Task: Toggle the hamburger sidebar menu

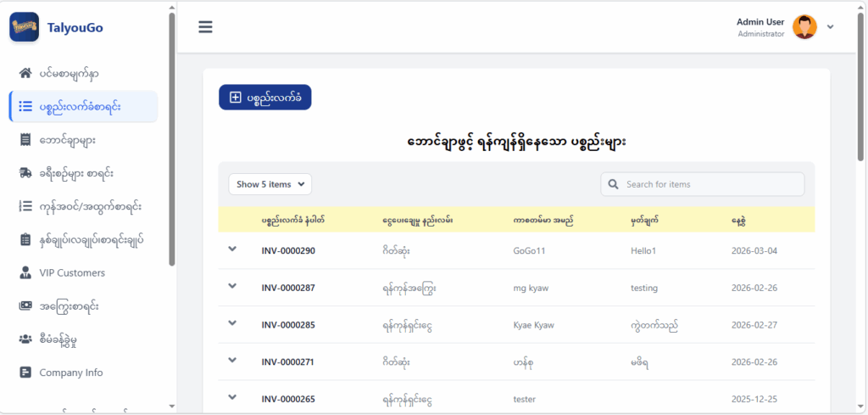Action: (x=205, y=26)
